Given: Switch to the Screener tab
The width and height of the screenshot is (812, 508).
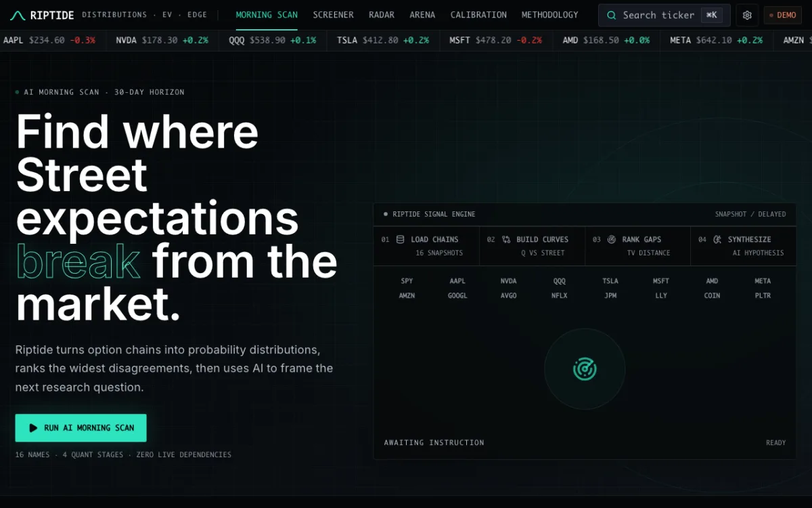Looking at the screenshot, I should tap(333, 15).
